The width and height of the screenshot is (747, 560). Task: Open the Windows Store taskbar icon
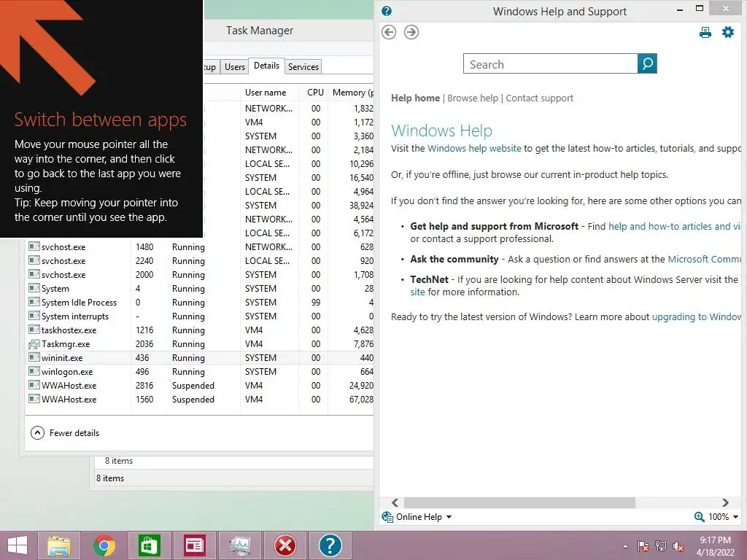click(x=149, y=545)
